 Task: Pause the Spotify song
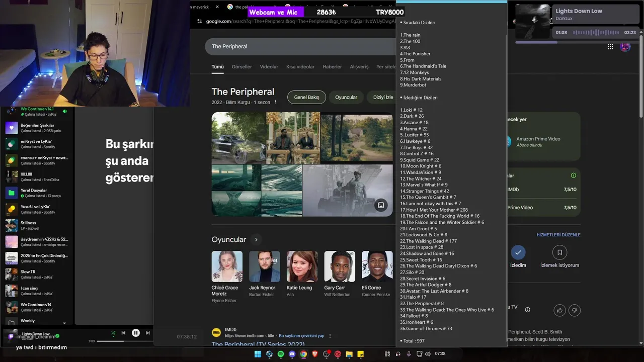pyautogui.click(x=136, y=333)
